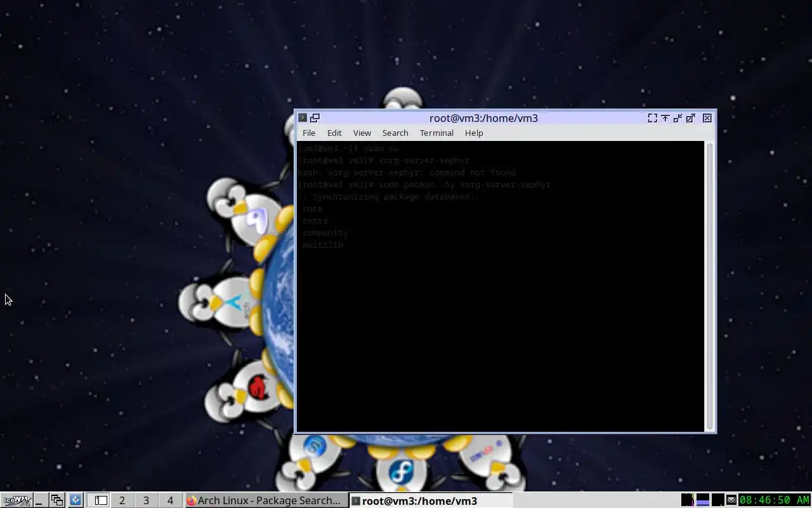Open the Search menu in terminal
The image size is (812, 508).
click(x=395, y=133)
